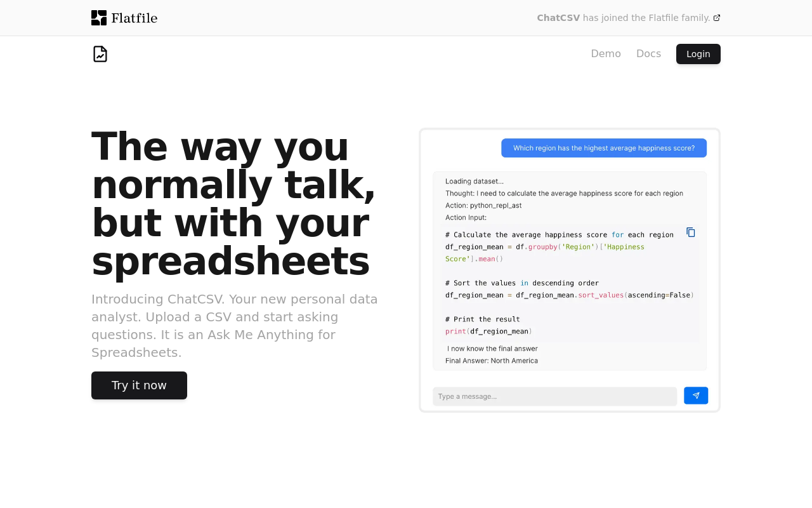Click the 'Action Input:' line
The width and height of the screenshot is (812, 508).
point(466,217)
